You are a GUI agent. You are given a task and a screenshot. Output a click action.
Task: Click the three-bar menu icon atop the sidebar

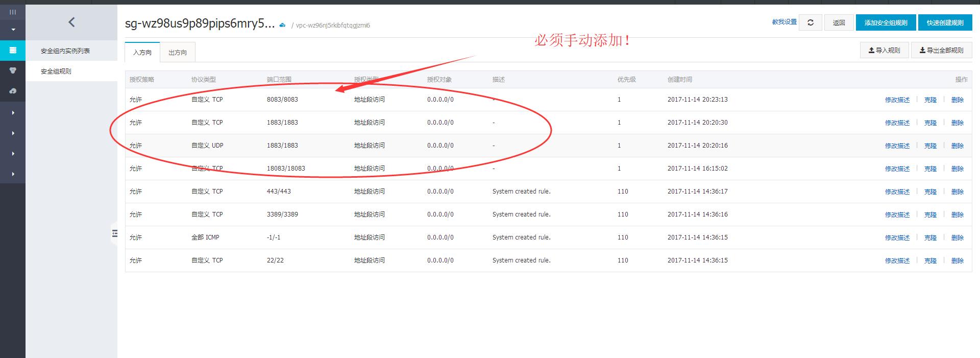click(13, 12)
